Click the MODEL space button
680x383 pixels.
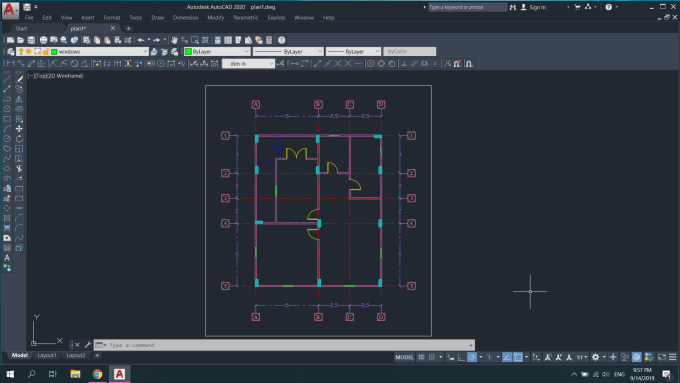click(404, 357)
